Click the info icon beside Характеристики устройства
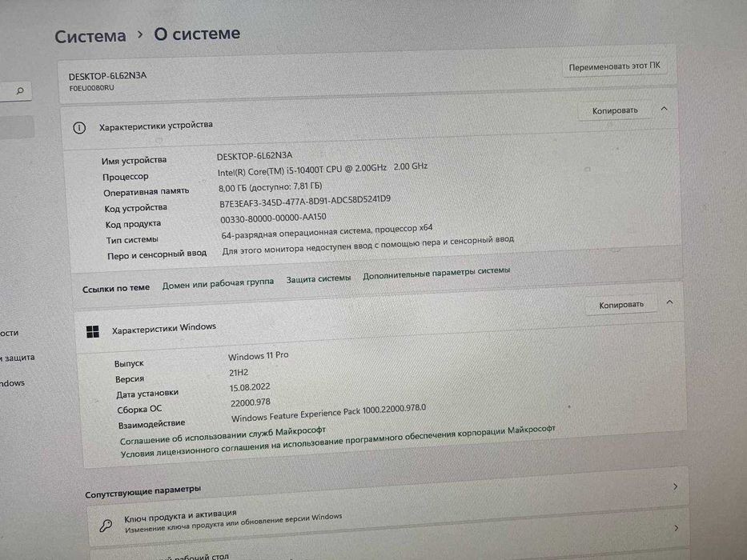The width and height of the screenshot is (747, 560). coord(79,128)
